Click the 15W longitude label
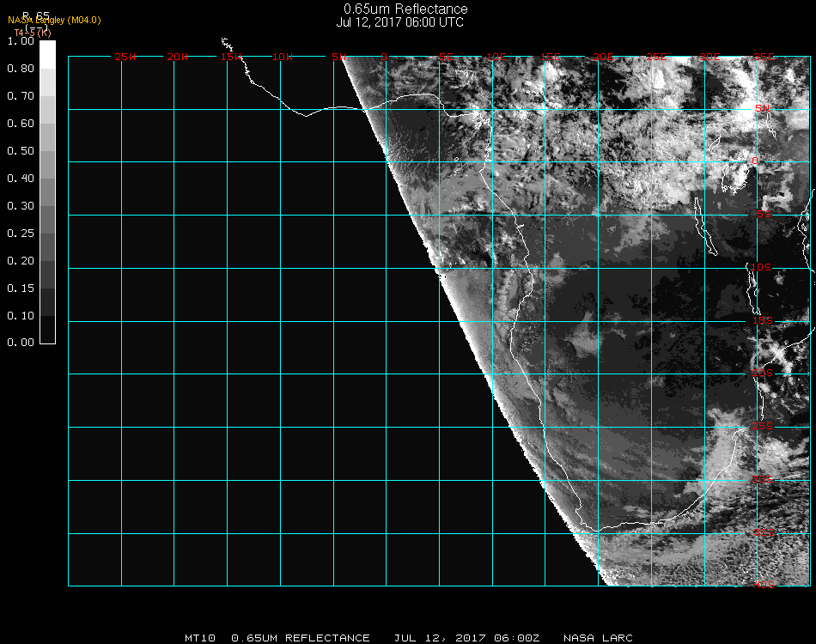 [231, 57]
